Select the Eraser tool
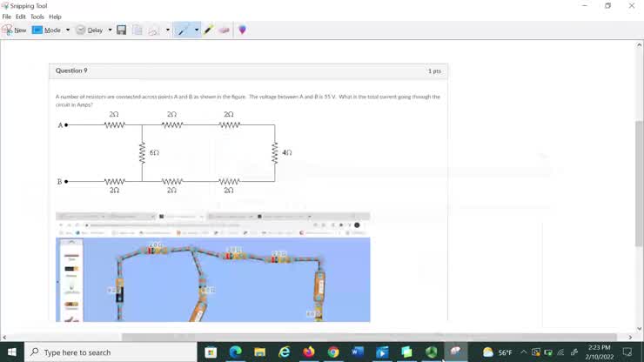 tap(225, 30)
